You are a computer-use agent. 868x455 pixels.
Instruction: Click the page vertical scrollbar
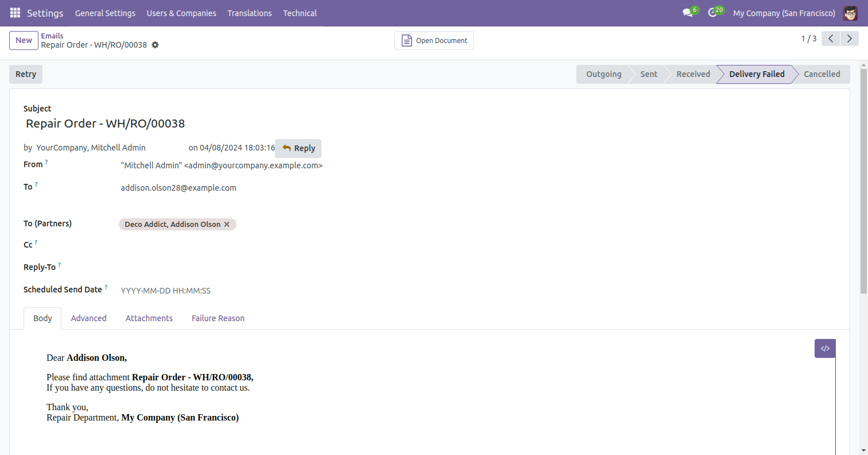pos(863,181)
